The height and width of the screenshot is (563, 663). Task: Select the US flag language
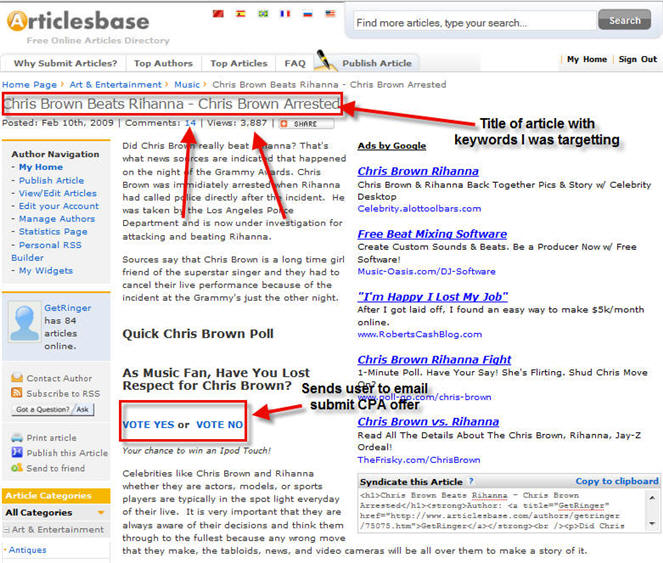330,14
